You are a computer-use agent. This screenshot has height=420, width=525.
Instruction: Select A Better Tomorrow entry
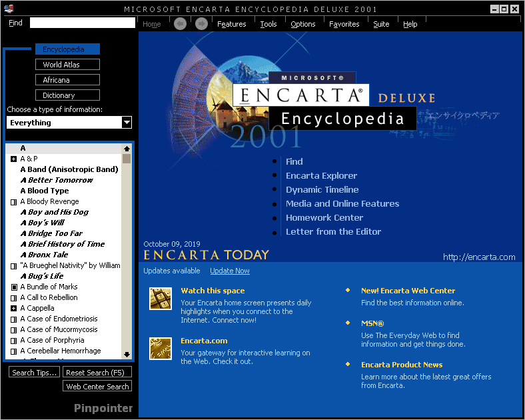[57, 180]
